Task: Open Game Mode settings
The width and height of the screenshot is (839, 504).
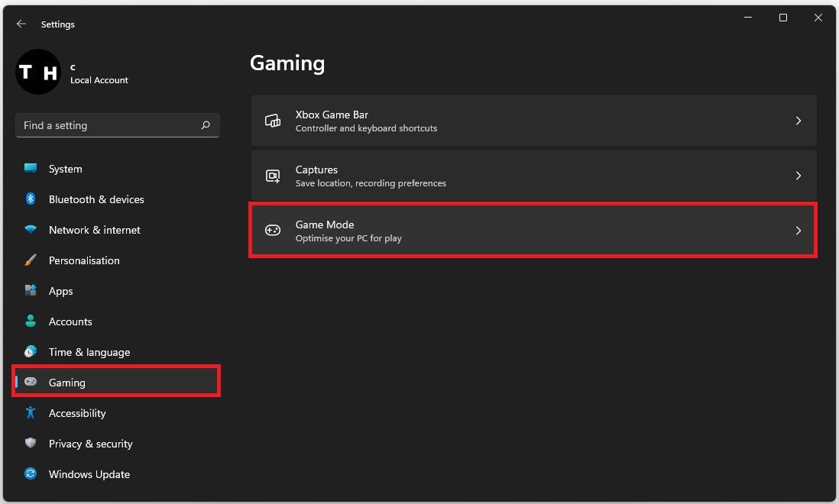Action: pos(533,231)
